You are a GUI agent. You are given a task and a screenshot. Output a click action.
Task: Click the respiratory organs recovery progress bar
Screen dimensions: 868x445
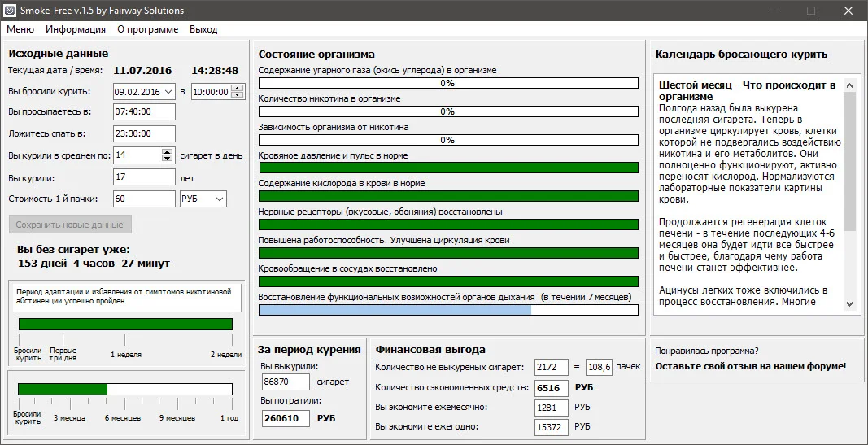[x=448, y=310]
